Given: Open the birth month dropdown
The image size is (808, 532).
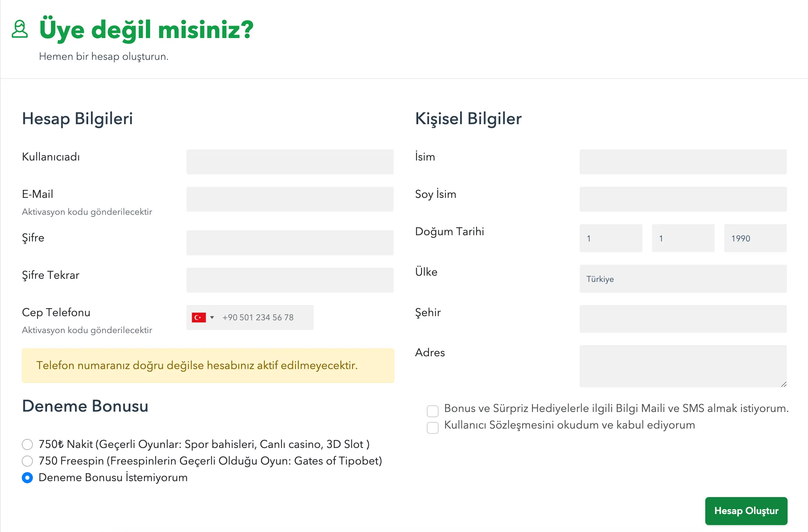Looking at the screenshot, I should tap(683, 238).
